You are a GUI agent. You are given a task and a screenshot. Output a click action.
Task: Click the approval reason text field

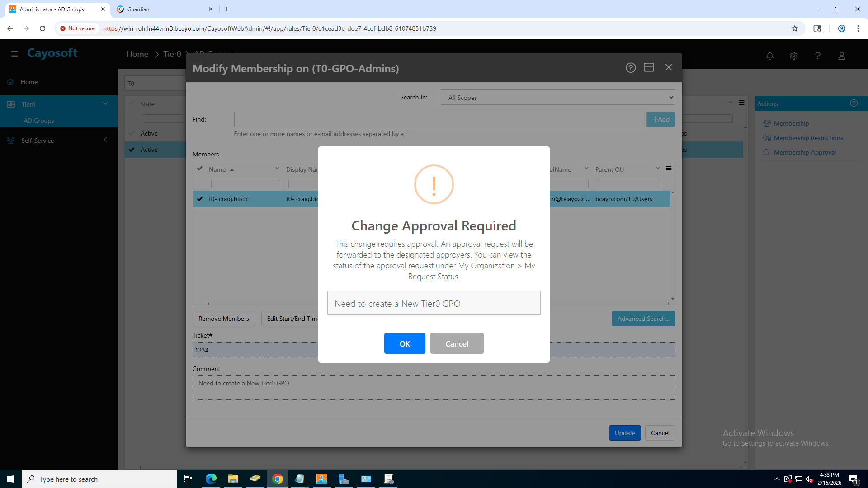[x=434, y=303]
